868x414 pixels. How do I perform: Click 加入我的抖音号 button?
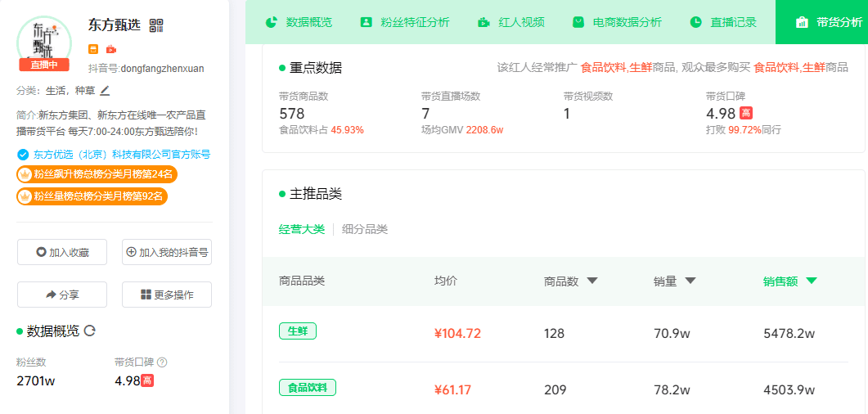pyautogui.click(x=167, y=252)
